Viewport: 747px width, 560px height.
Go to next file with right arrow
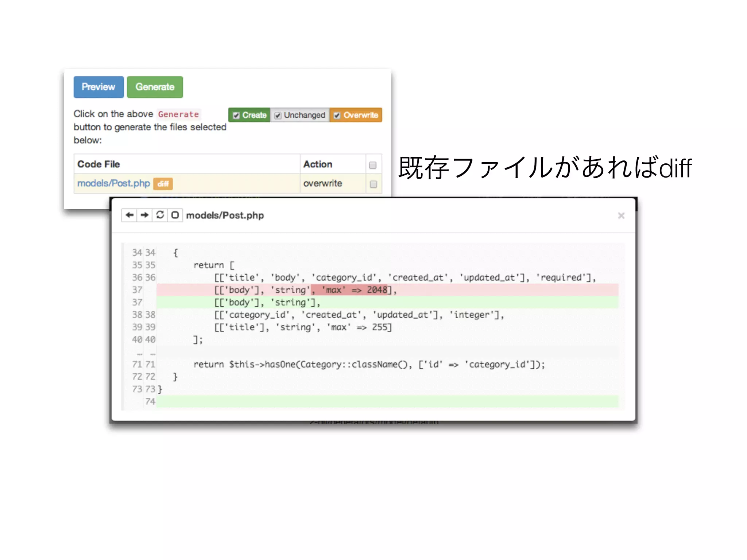click(x=144, y=215)
